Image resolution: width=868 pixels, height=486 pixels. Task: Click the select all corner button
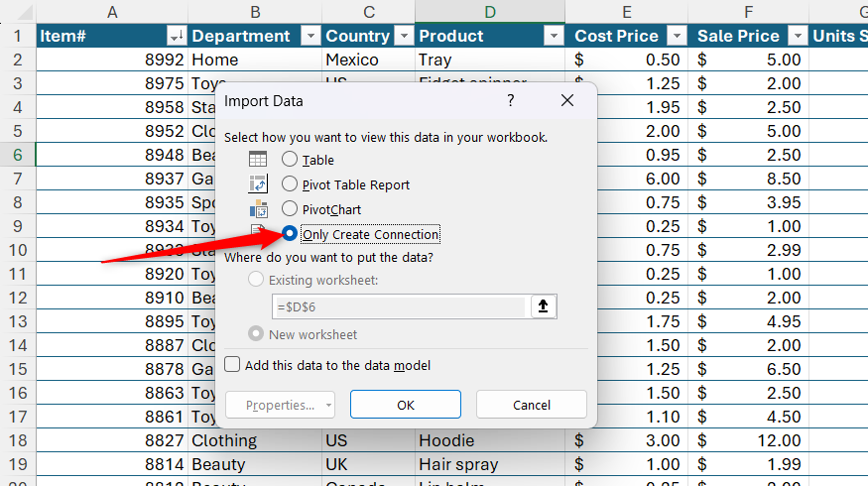pos(18,12)
